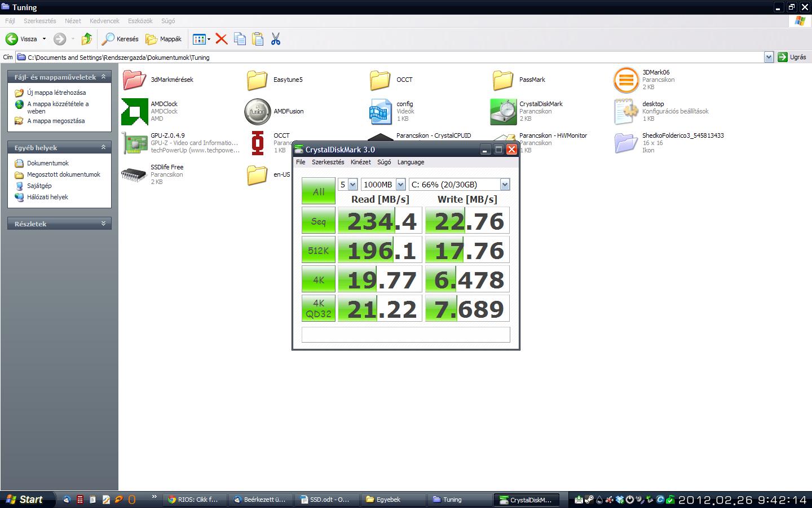Click the Keresés search toolbar button

[120, 39]
